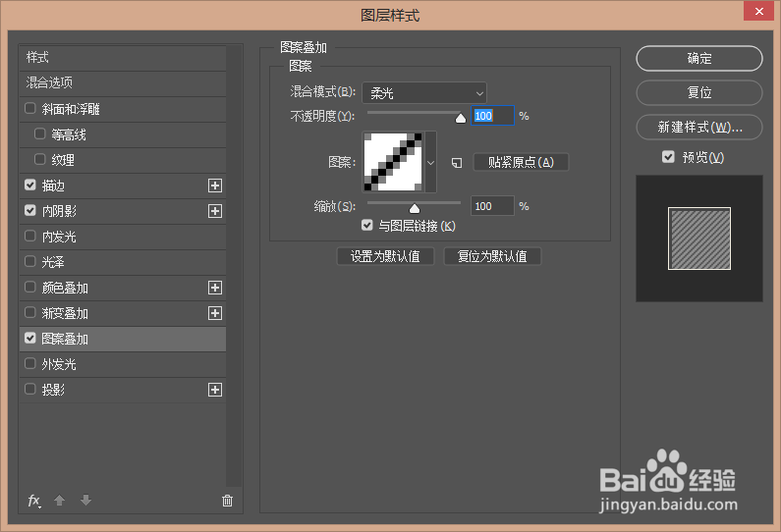Screen dimensions: 781x532
Task: Close the 图层样式 dialog
Action: pos(758,11)
